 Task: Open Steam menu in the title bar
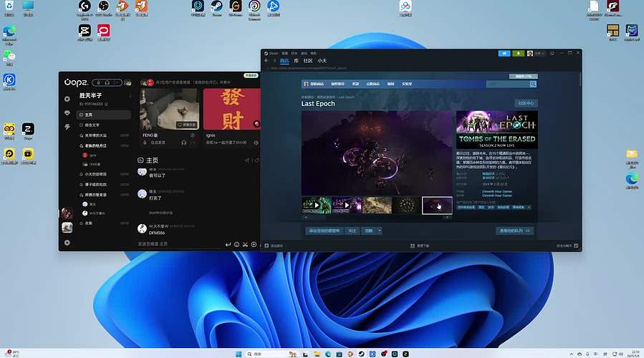(271, 54)
